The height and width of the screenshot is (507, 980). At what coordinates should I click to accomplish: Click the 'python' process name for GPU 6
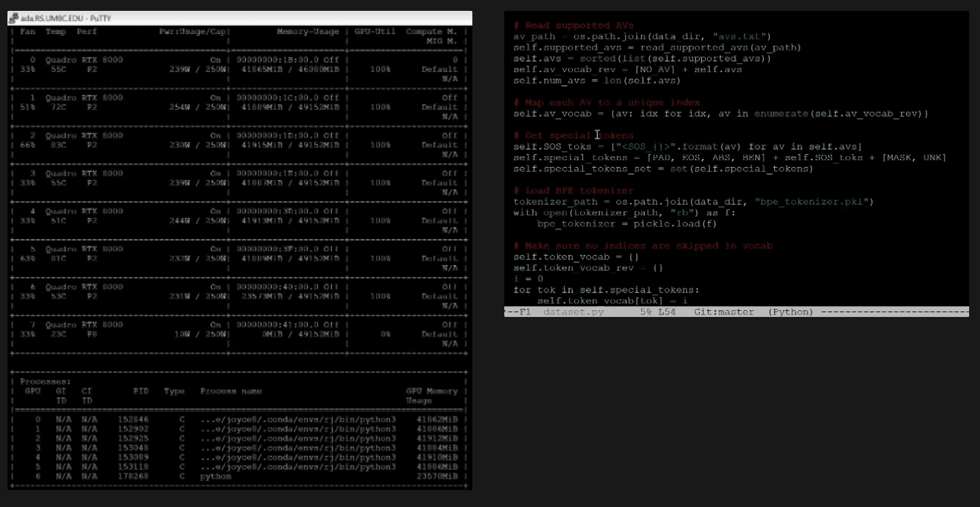[x=216, y=477]
